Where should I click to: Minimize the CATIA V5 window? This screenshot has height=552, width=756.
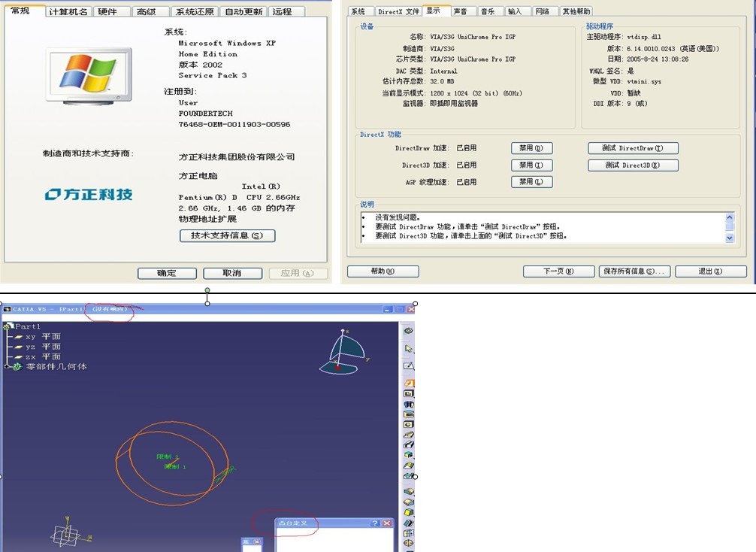(387, 309)
